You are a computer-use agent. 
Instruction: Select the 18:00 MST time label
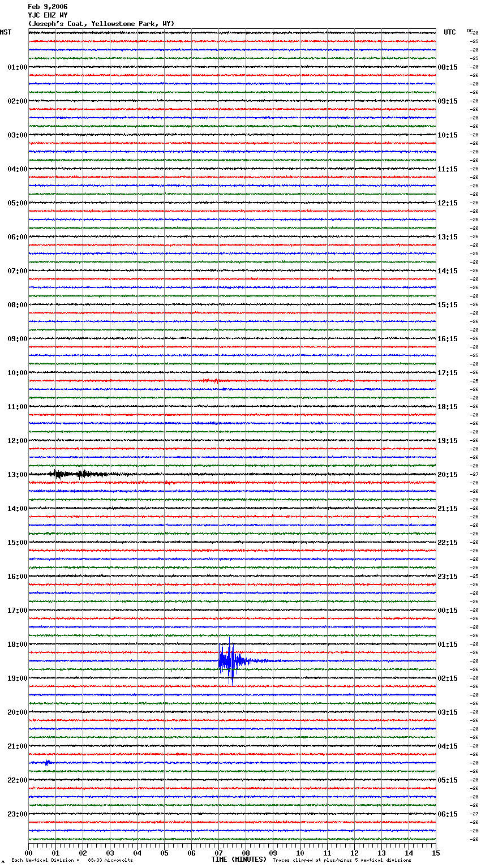click(x=18, y=644)
